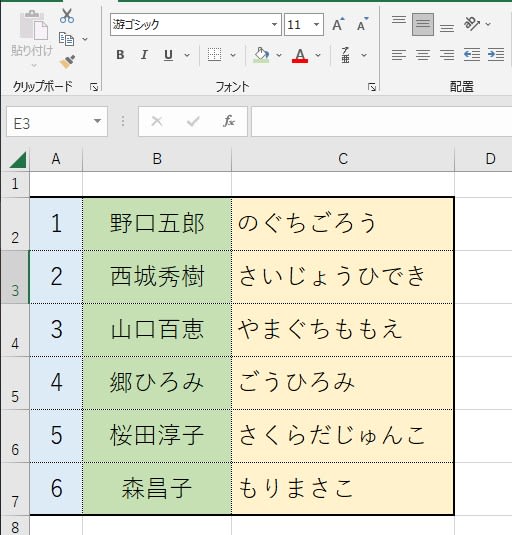
Task: Open the font size dropdown arrow
Action: tap(316, 25)
